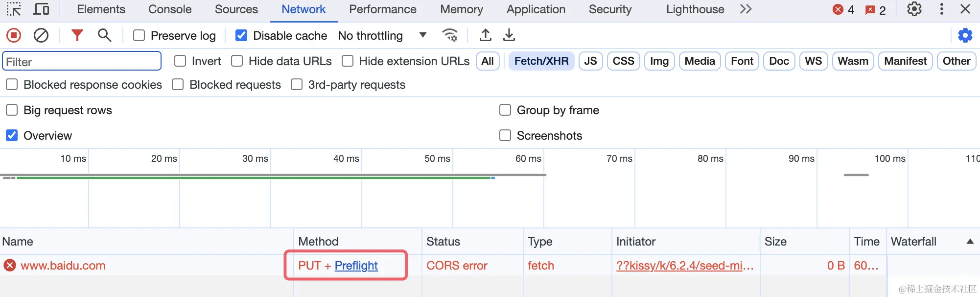Open DevTools settings gear
This screenshot has height=297, width=980.
coord(914,9)
